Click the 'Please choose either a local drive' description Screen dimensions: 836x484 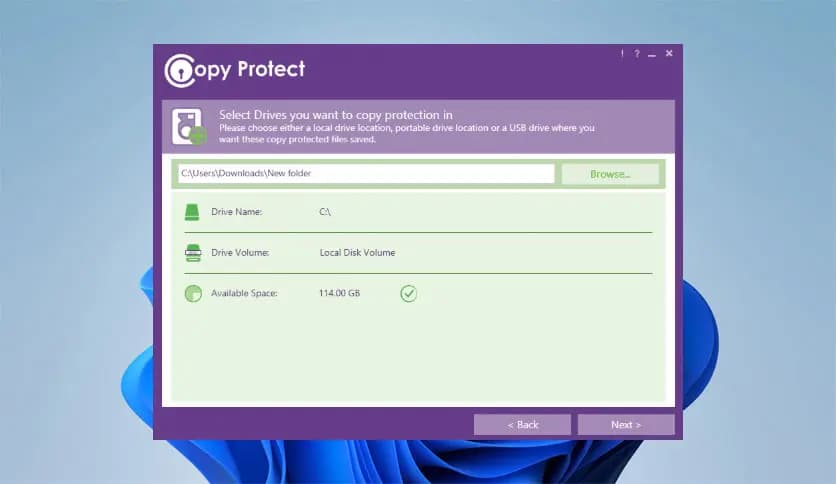click(x=406, y=134)
